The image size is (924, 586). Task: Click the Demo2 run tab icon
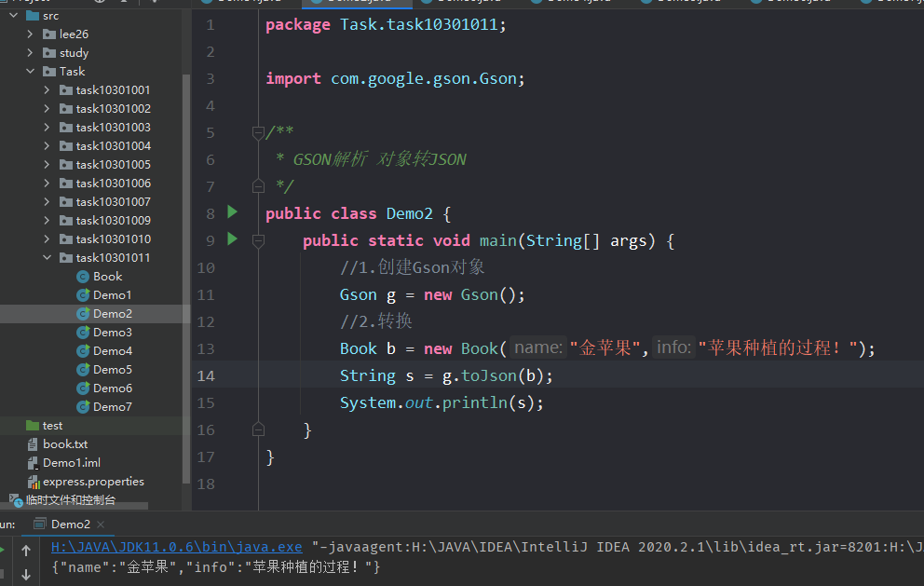coord(39,525)
